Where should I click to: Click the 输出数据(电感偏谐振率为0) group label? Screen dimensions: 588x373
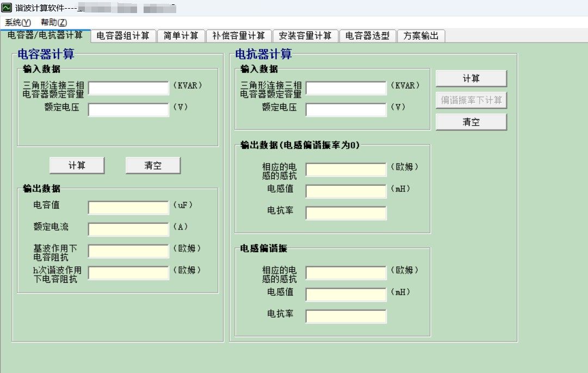click(x=300, y=145)
